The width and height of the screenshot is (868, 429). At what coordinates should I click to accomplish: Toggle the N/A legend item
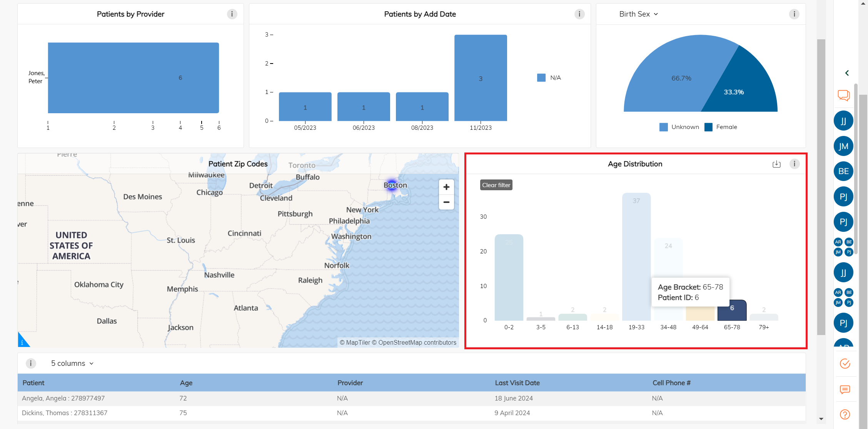click(549, 78)
